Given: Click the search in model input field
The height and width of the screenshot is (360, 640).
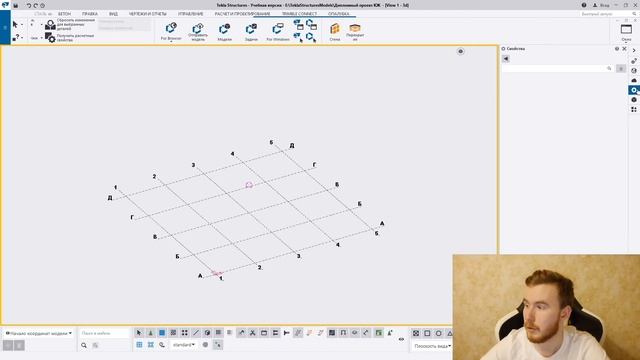Looking at the screenshot, I should (104, 333).
